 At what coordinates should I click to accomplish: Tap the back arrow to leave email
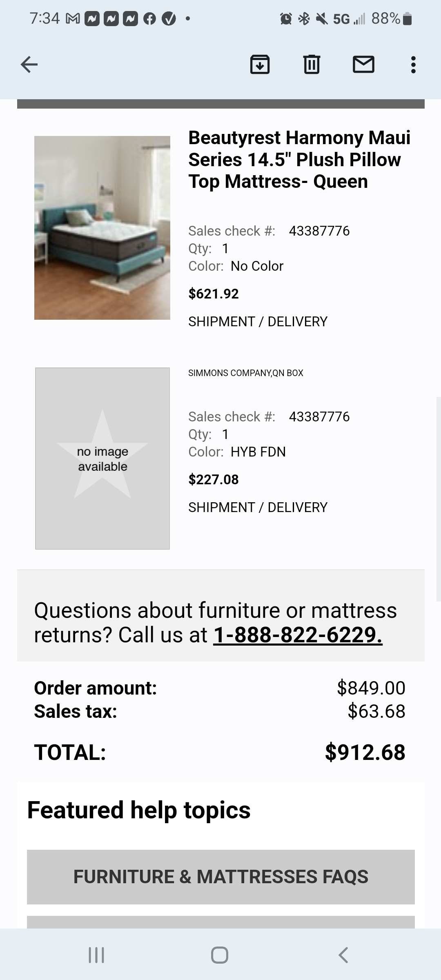coord(29,65)
